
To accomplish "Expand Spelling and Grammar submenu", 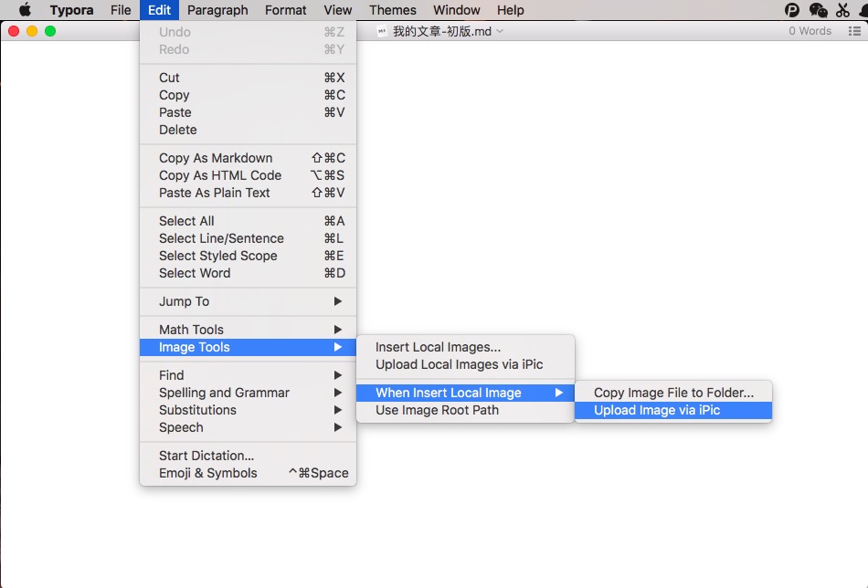I will point(248,393).
